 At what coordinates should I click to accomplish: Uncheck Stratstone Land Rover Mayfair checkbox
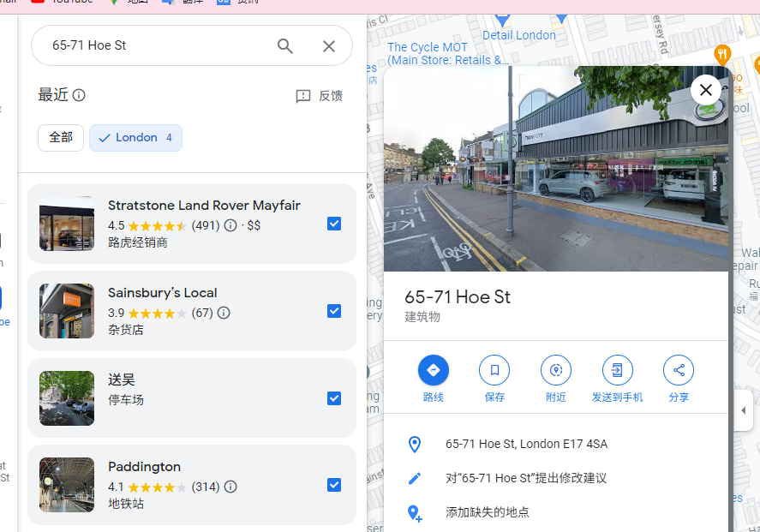pos(334,224)
